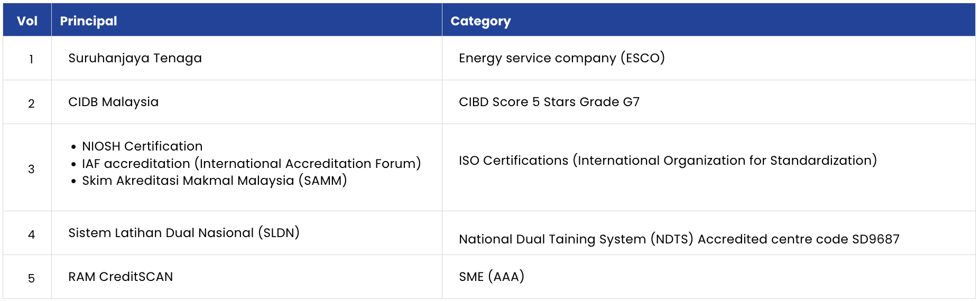Screen dimensions: 980x301
Task: Select the ISO Certifications category text
Action: tap(668, 161)
